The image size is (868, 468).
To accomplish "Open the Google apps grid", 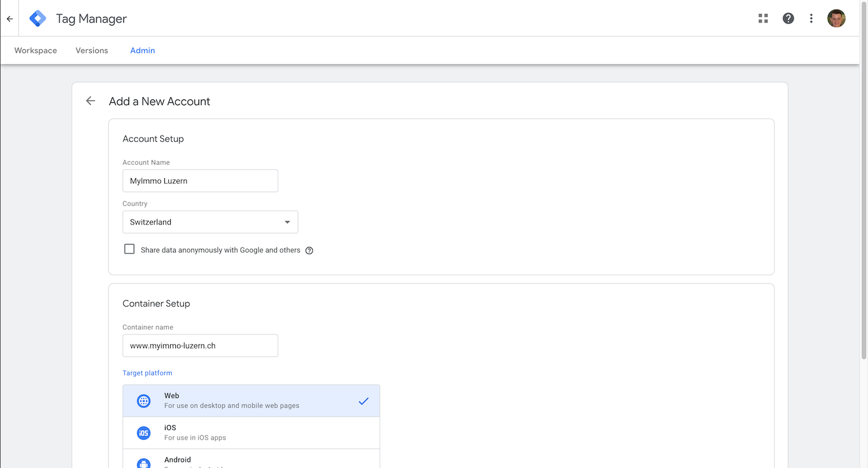I will tap(763, 19).
